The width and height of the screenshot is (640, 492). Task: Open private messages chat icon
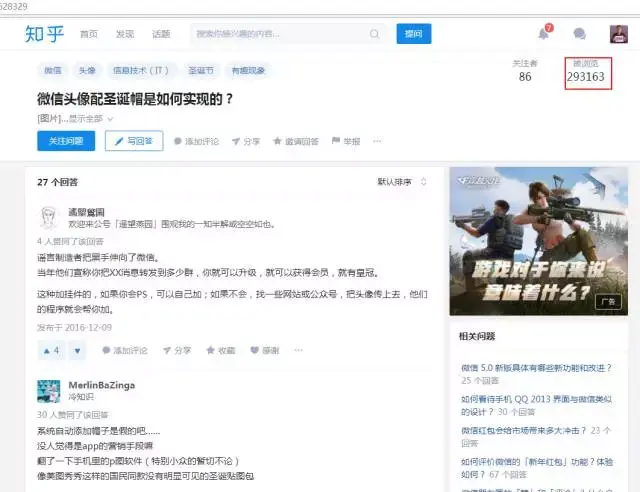579,33
